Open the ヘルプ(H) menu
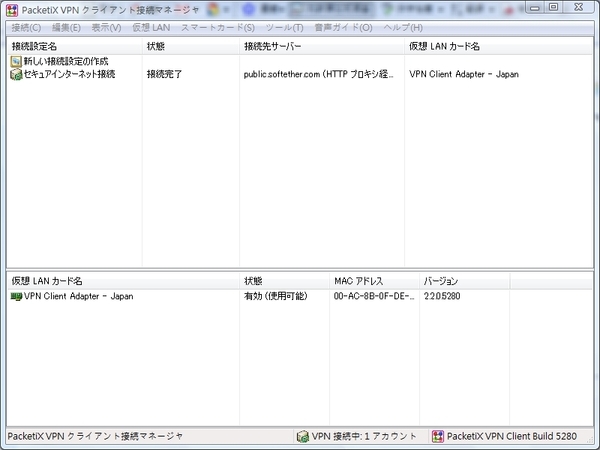600x450 pixels. point(403,28)
